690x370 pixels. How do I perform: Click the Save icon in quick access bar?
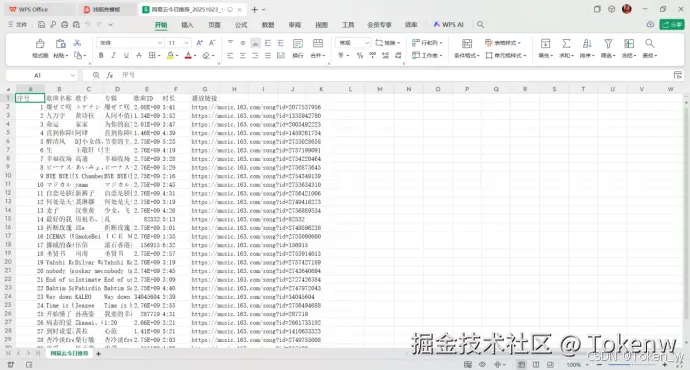pos(41,25)
